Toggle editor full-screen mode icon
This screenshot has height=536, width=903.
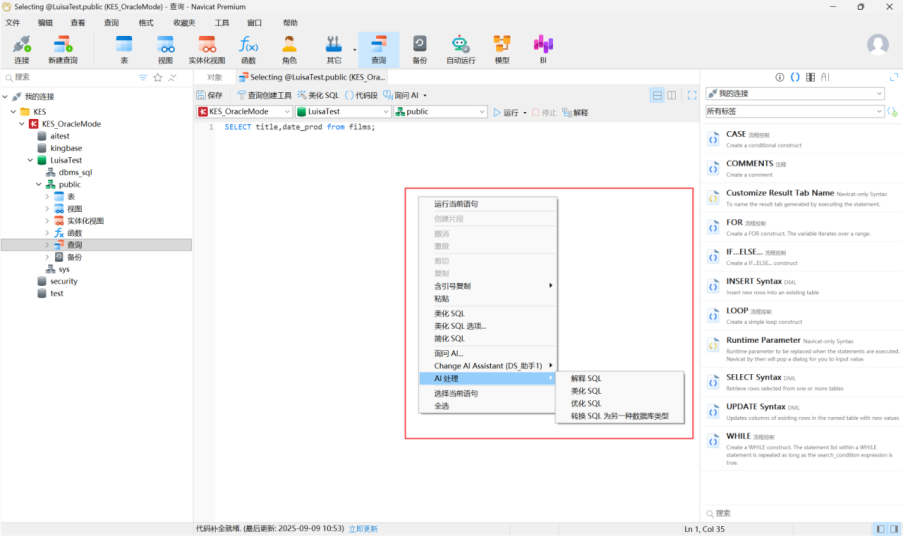(x=692, y=95)
